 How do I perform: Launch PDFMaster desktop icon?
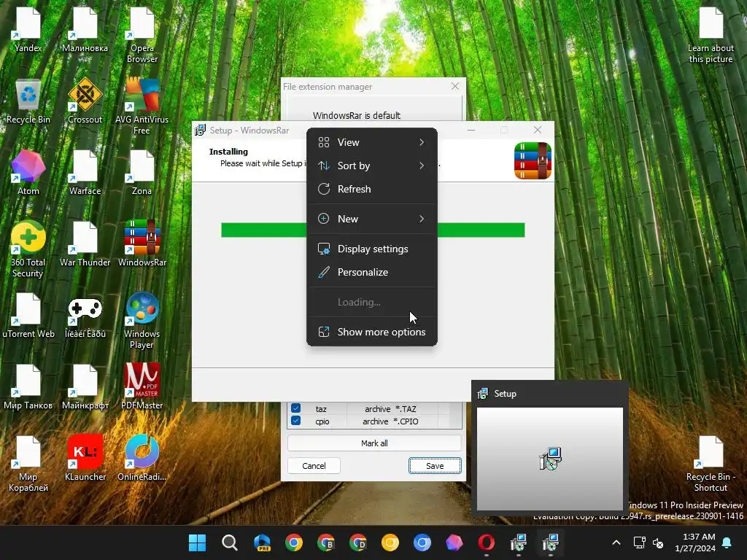(x=142, y=386)
